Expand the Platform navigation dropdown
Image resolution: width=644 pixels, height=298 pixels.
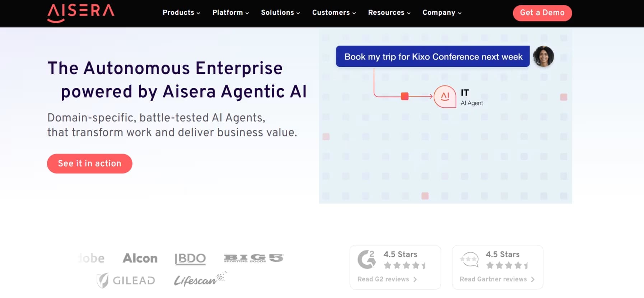pos(230,13)
